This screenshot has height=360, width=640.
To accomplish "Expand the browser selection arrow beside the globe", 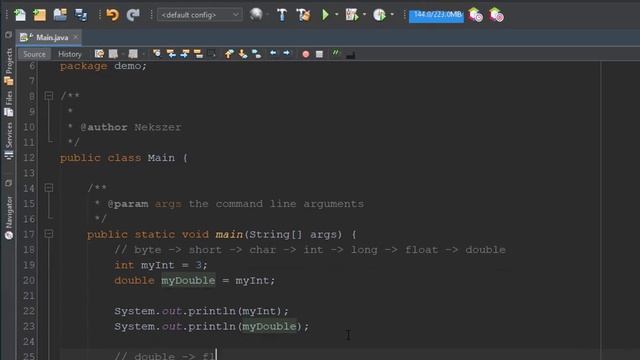I will pyautogui.click(x=267, y=15).
